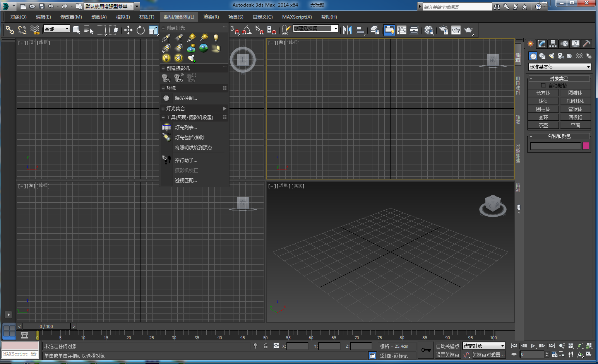Toggle the Window/Crossing selection mode
The height and width of the screenshot is (364, 598).
click(x=113, y=30)
